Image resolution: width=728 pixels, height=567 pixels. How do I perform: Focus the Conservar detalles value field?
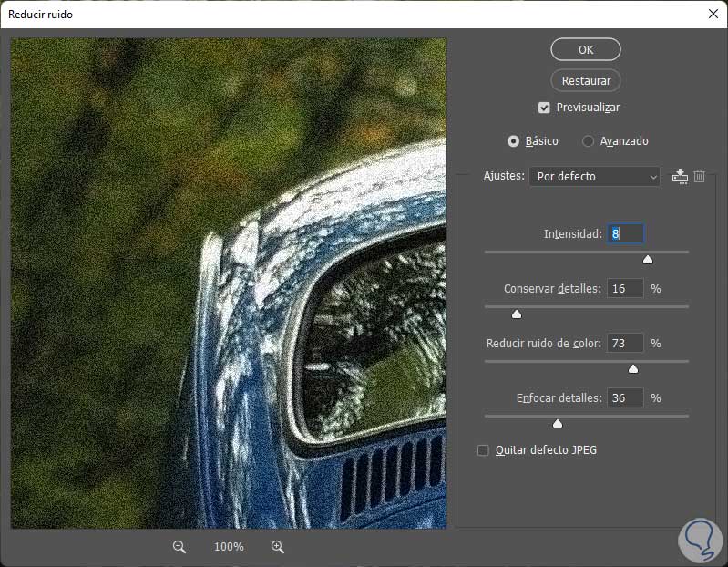[625, 288]
